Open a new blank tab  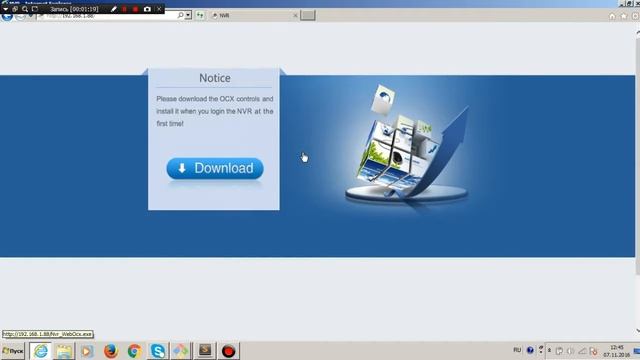click(x=308, y=16)
